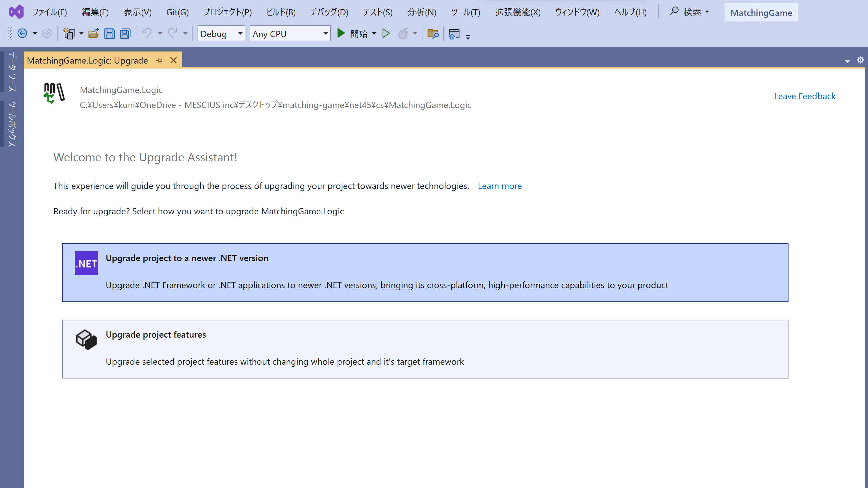The image size is (868, 488).
Task: Choose Upgrade project to a newer .NET version
Action: tap(425, 273)
